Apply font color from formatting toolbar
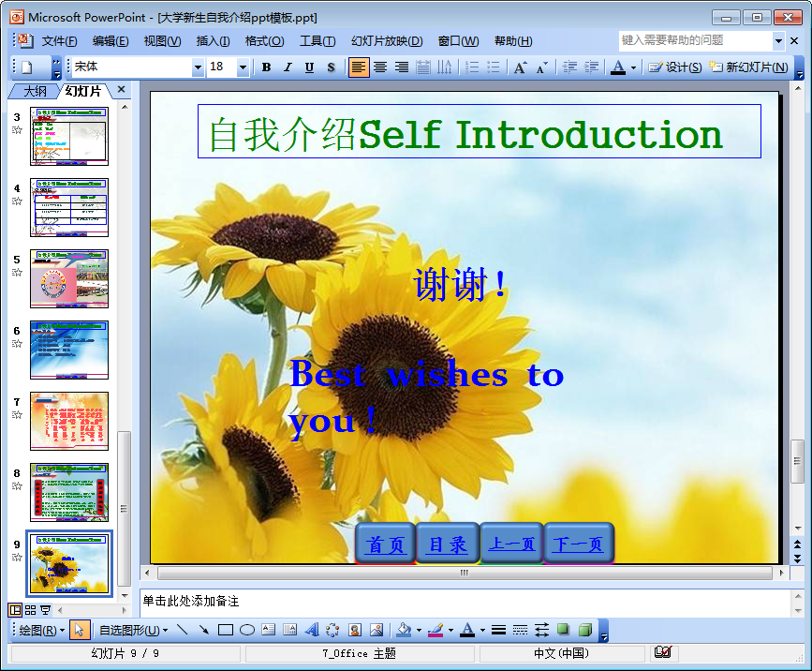The image size is (812, 671). click(x=618, y=67)
